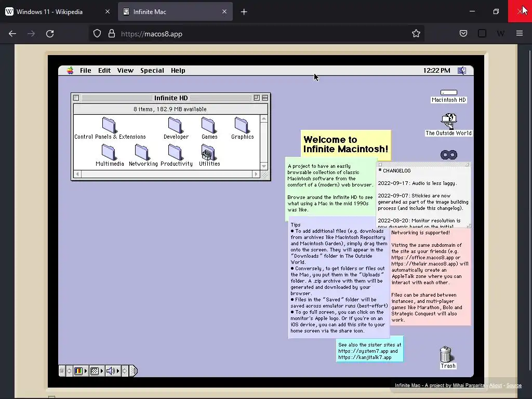Click the Infinite HD window close box
The image size is (532, 399).
pos(76,98)
